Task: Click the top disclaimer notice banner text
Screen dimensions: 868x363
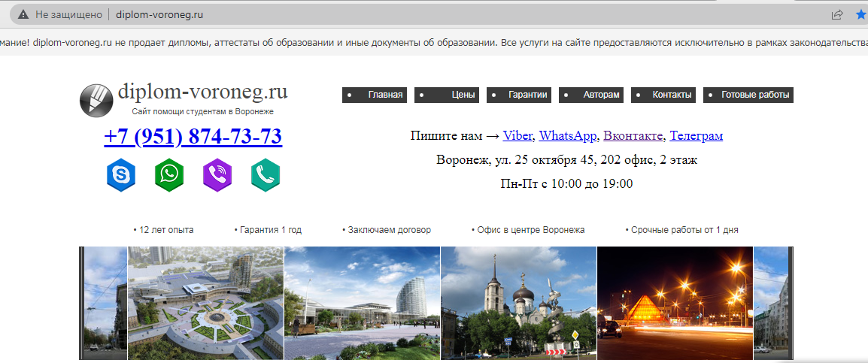Action: [x=434, y=42]
